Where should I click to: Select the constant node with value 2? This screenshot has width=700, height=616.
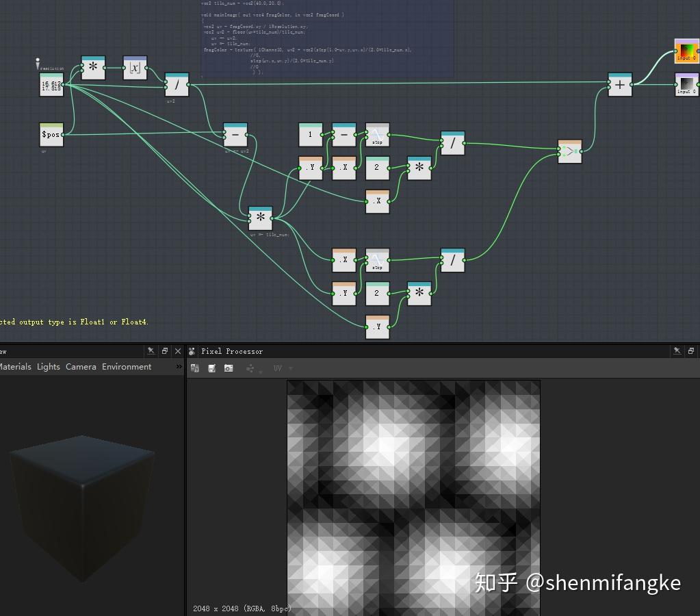(378, 166)
